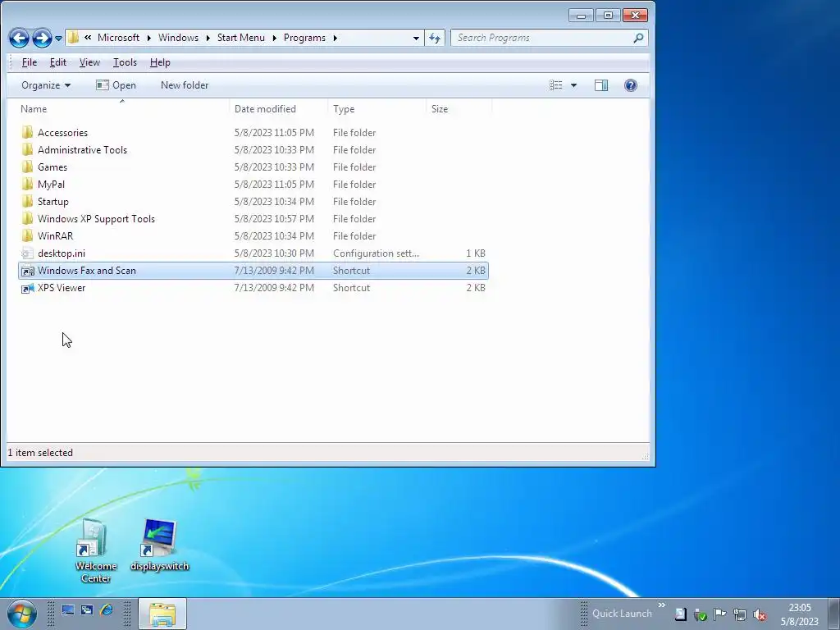Click the Games date 5/8/2023 10:33 PM

point(274,167)
